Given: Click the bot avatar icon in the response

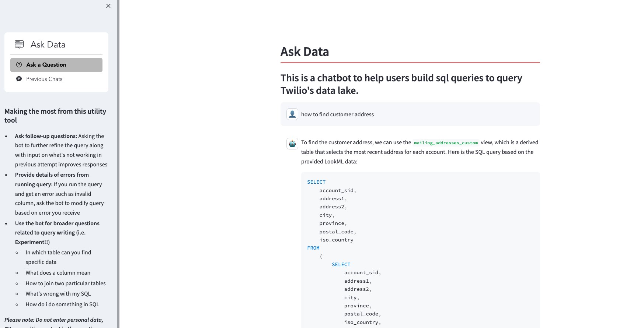Looking at the screenshot, I should (x=292, y=144).
